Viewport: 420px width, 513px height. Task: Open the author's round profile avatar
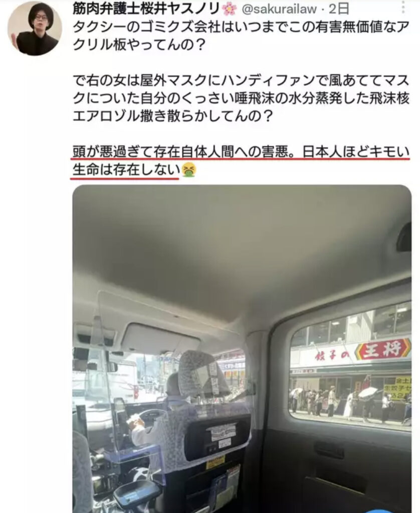(x=35, y=28)
